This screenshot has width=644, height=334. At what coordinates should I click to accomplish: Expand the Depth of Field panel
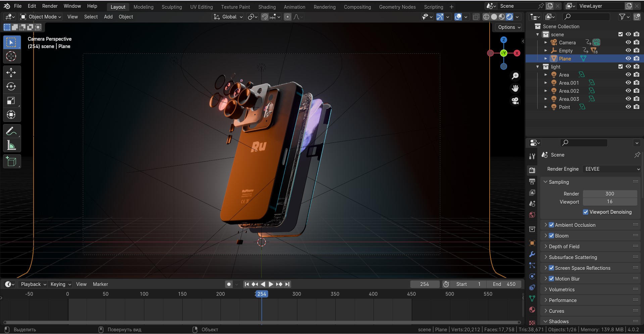tap(564, 247)
